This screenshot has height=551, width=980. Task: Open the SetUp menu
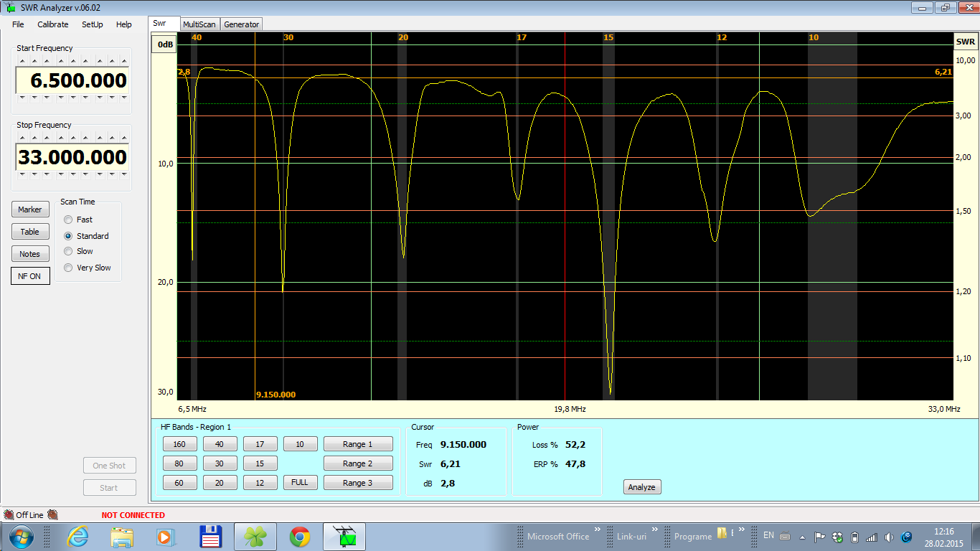[93, 24]
